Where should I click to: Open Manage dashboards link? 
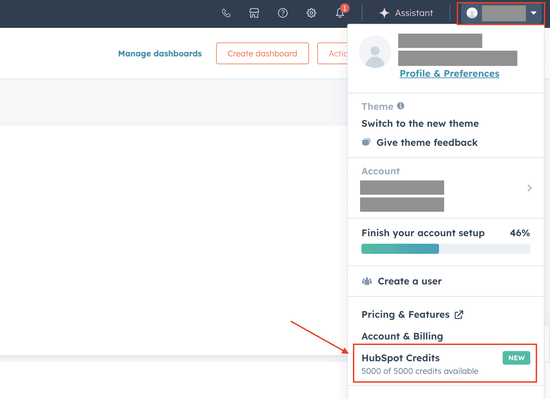point(160,54)
